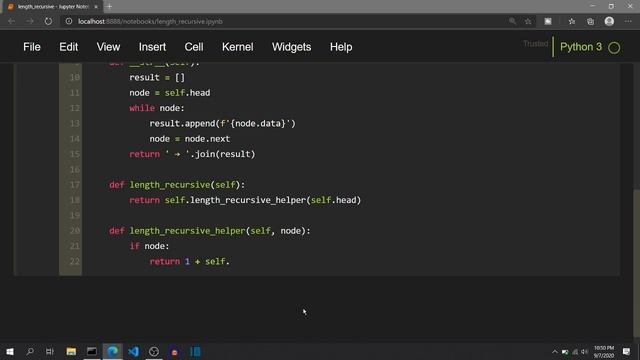Click the browser forward arrow
The image size is (640, 360).
pyautogui.click(x=30, y=21)
